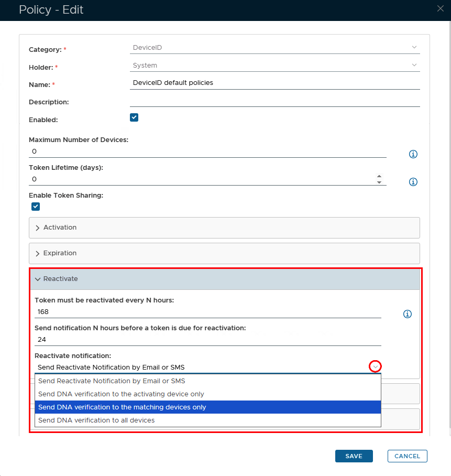Click info icon beside Token Lifetime field
This screenshot has width=451, height=476.
click(x=413, y=182)
